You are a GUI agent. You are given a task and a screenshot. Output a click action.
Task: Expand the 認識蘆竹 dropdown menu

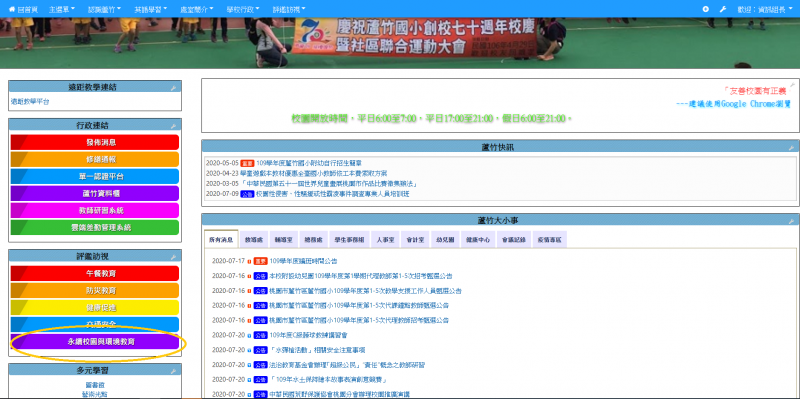click(x=105, y=9)
